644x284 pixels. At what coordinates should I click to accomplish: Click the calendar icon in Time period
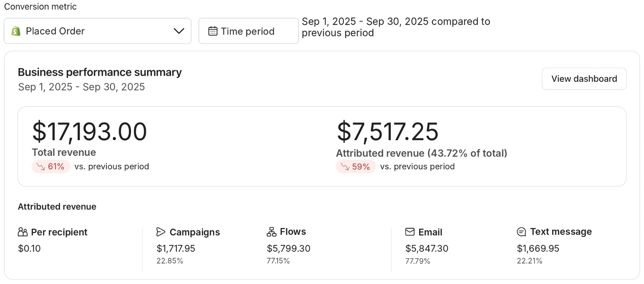[213, 31]
